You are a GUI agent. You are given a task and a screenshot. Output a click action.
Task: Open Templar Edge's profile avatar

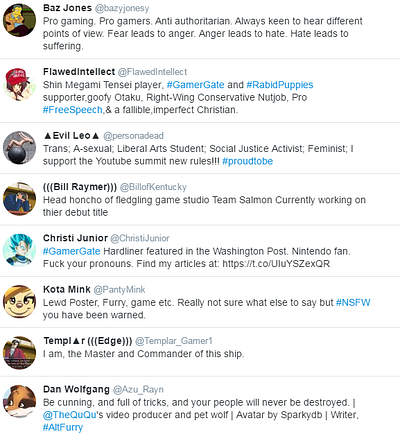pyautogui.click(x=19, y=353)
